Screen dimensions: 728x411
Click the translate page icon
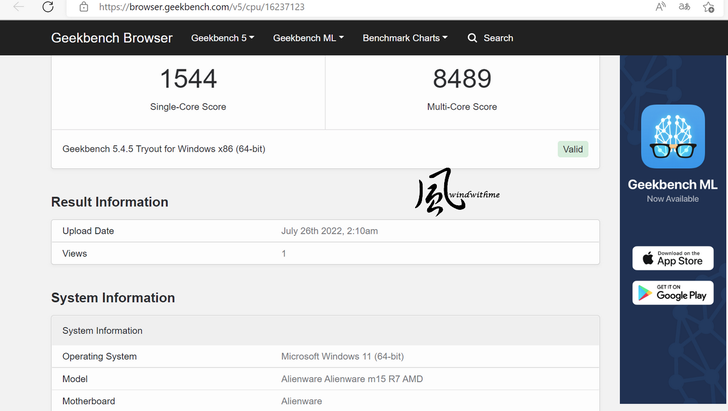click(684, 7)
